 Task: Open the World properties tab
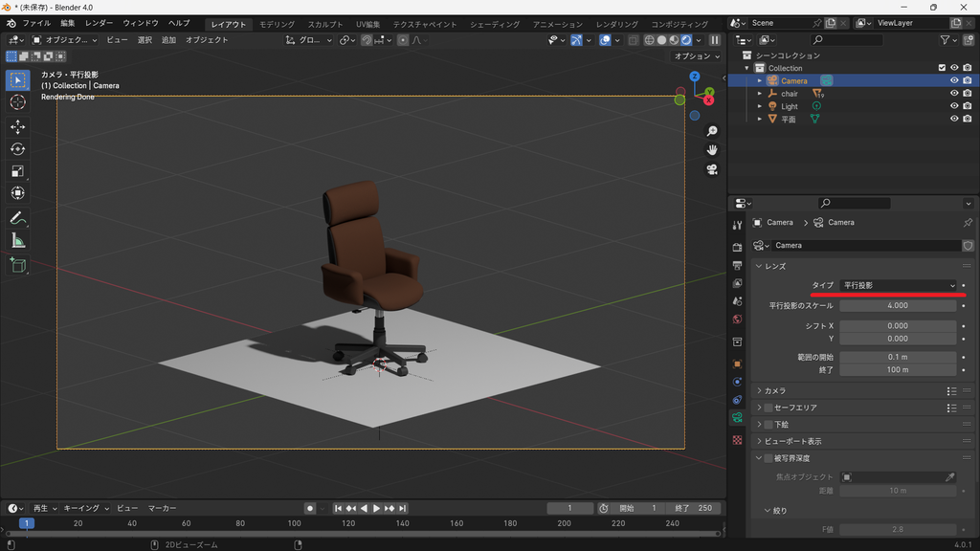pyautogui.click(x=738, y=320)
